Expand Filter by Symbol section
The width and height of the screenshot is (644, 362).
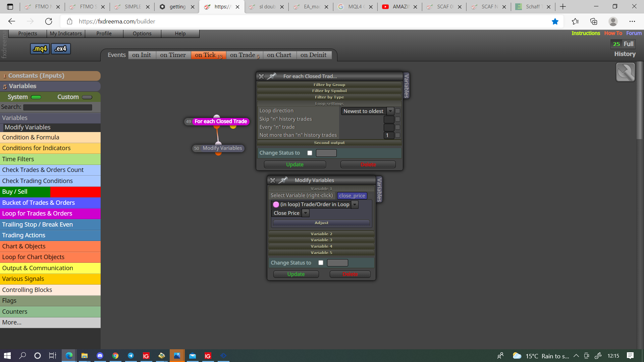(x=329, y=91)
